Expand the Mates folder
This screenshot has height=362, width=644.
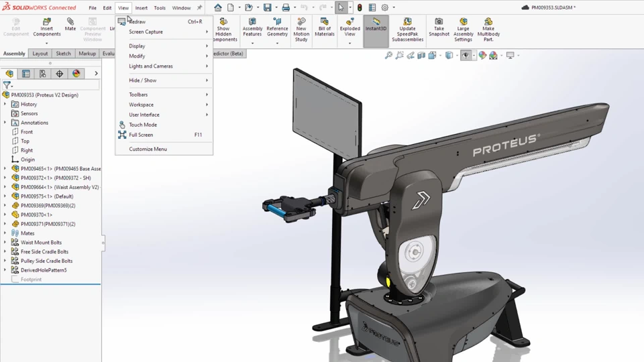pos(5,233)
